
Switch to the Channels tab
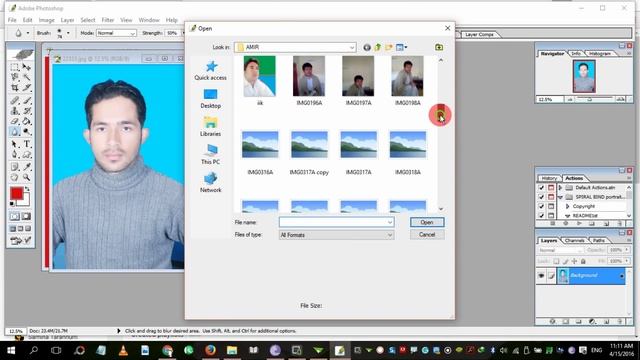575,241
